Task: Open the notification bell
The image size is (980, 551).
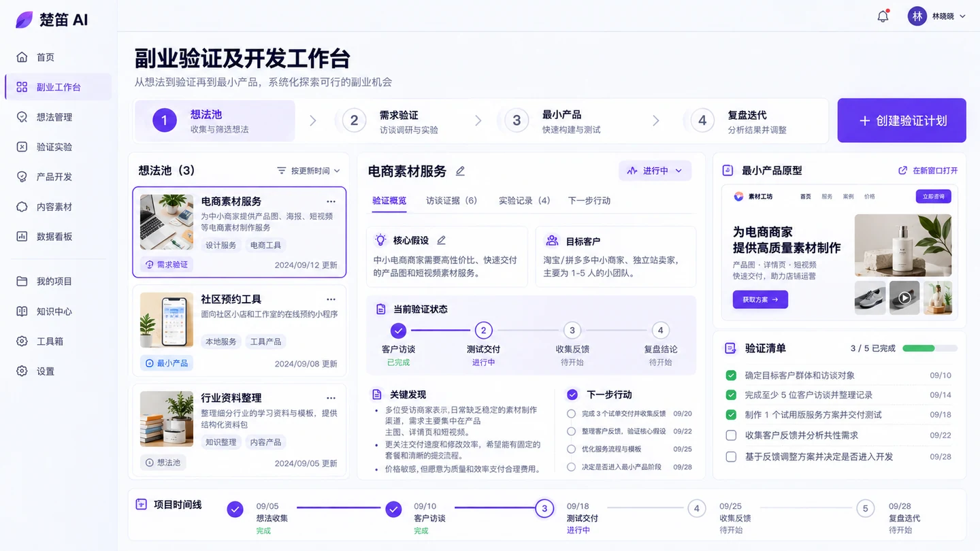Action: click(883, 16)
